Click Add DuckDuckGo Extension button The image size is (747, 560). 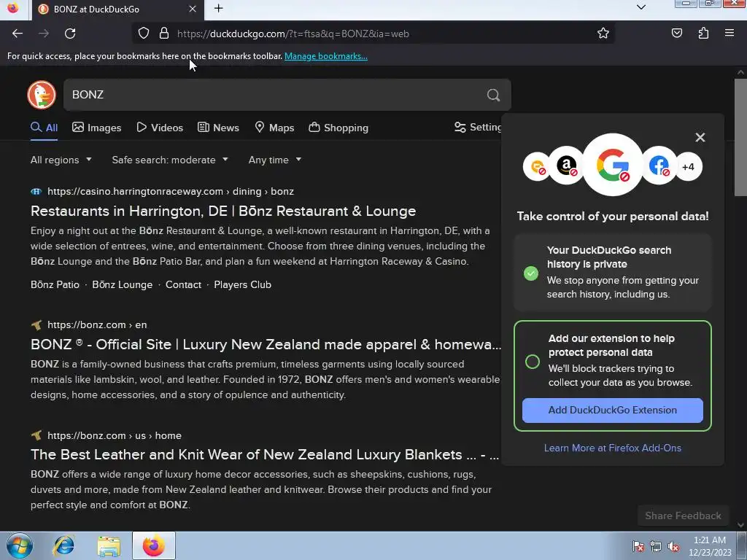[612, 410]
